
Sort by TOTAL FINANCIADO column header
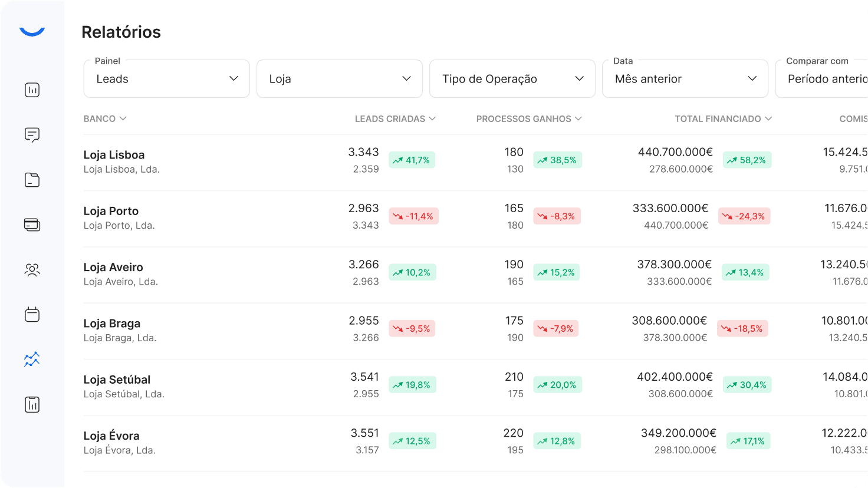pos(723,119)
